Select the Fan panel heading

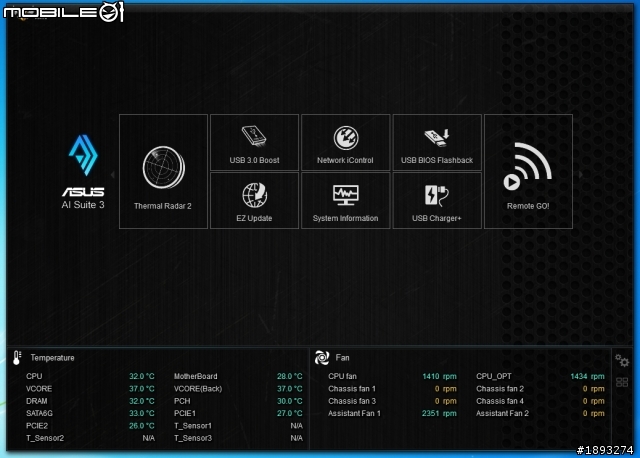[x=342, y=358]
